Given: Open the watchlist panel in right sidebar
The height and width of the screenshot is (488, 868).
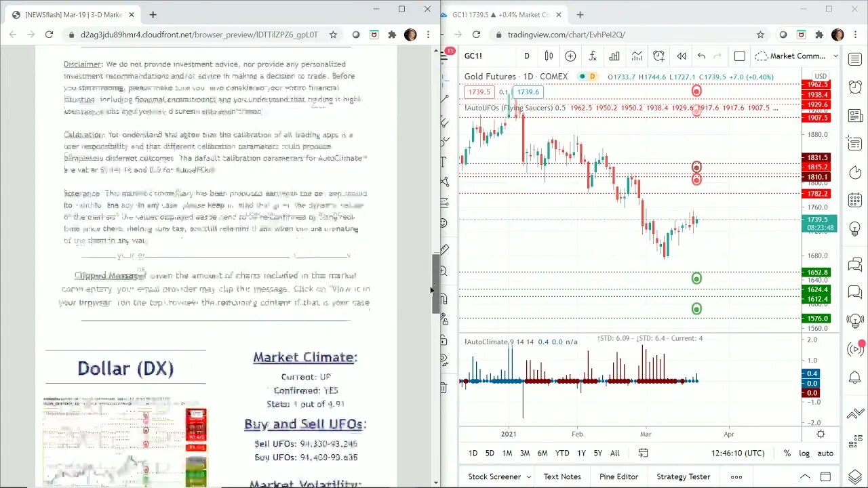Looking at the screenshot, I should [854, 60].
